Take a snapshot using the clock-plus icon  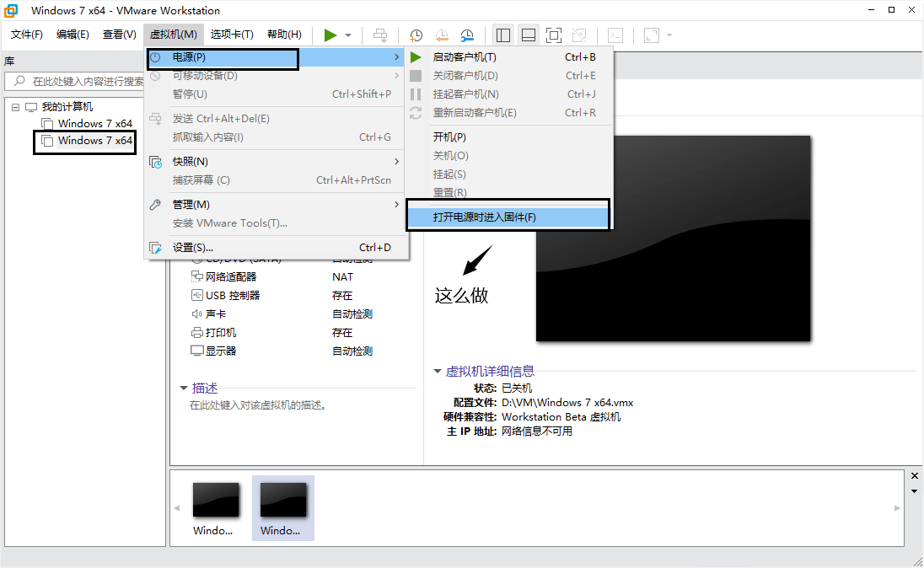416,35
